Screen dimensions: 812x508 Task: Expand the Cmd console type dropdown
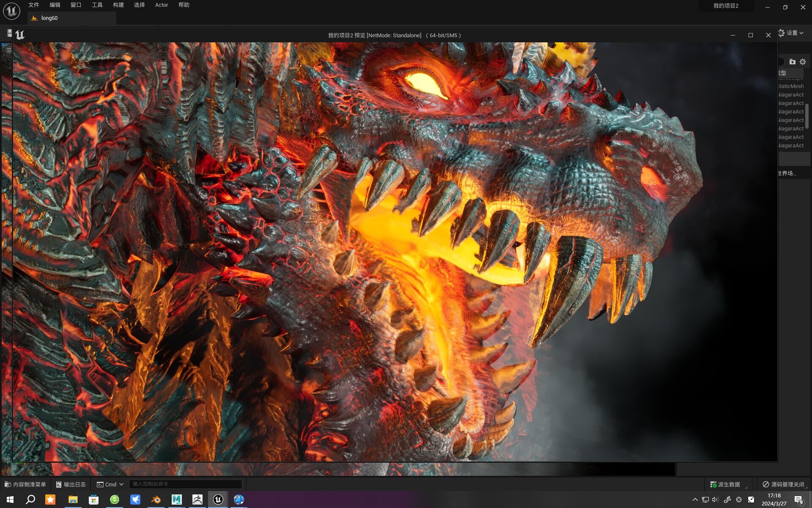(110, 484)
